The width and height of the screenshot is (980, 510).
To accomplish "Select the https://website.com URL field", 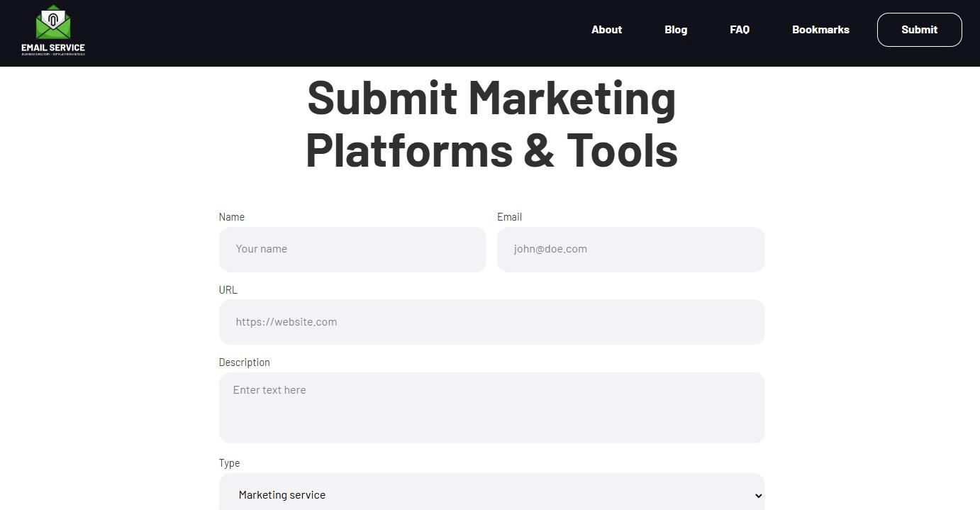I will pyautogui.click(x=491, y=322).
